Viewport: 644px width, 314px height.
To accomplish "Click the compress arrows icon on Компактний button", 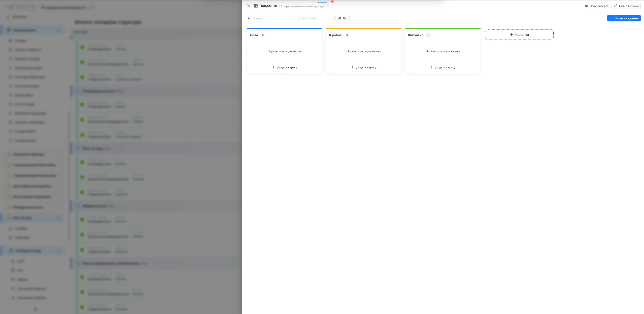I will point(616,6).
